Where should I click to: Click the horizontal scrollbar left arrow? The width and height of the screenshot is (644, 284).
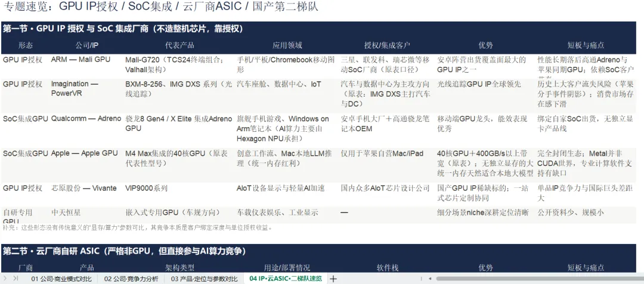[429, 279]
